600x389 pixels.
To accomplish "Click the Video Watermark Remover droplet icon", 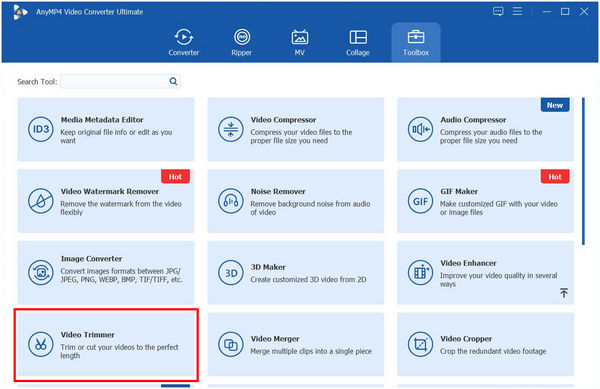I will click(x=41, y=201).
